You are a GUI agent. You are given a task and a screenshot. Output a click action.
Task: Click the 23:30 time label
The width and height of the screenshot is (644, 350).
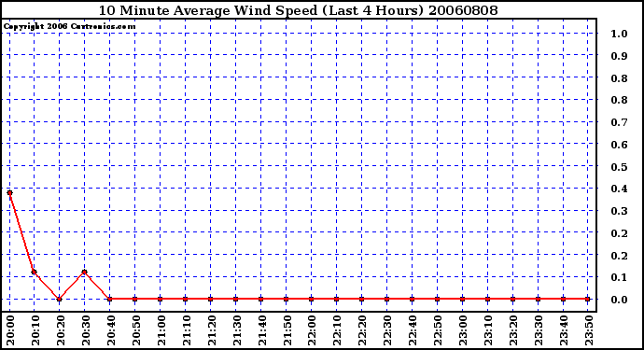click(x=539, y=330)
